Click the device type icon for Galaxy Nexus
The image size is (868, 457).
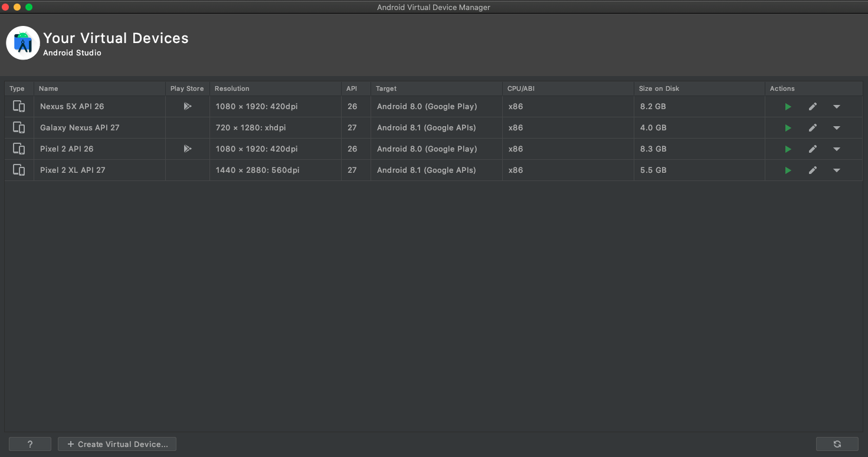click(x=19, y=128)
